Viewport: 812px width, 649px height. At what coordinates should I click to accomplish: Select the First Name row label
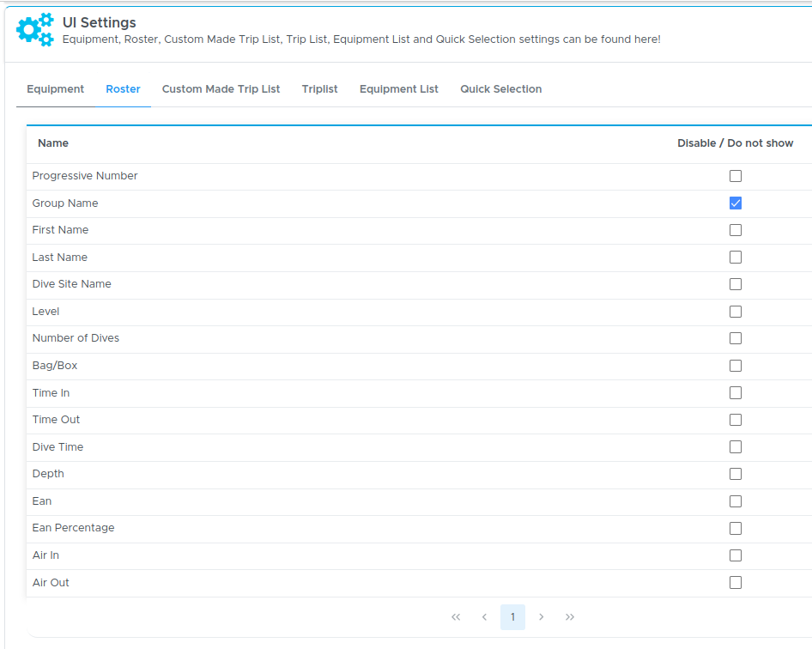point(60,230)
